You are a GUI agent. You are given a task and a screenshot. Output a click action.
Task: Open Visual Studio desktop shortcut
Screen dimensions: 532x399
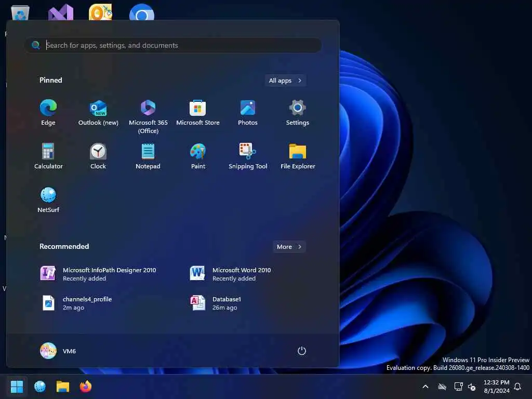tap(61, 12)
